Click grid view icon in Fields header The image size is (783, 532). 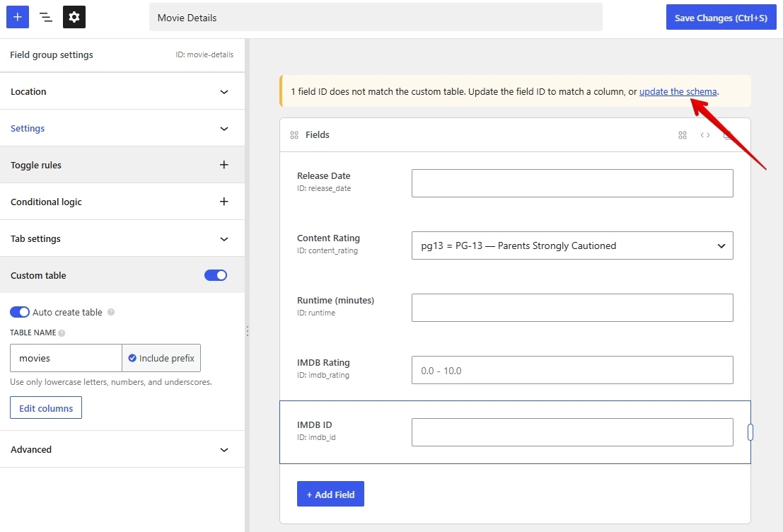tap(683, 135)
